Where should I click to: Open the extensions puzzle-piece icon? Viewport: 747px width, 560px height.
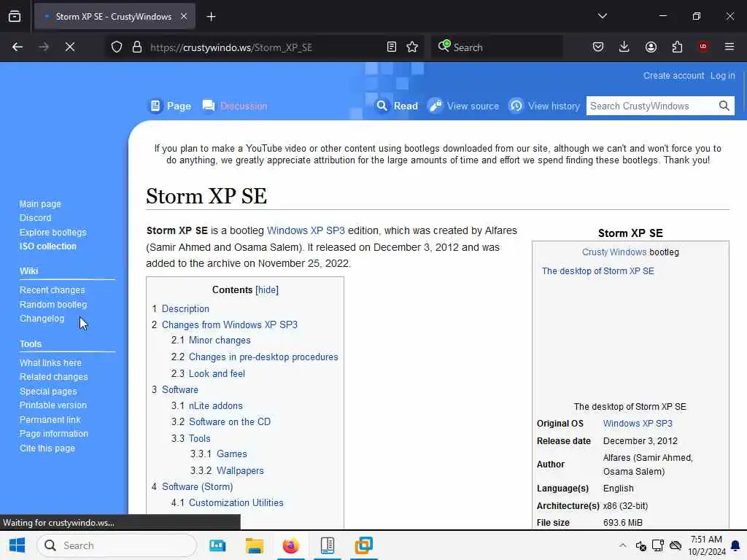(677, 47)
